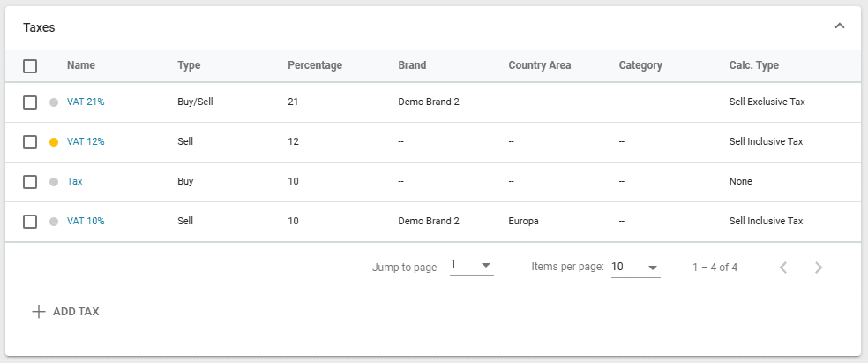This screenshot has height=363, width=868.
Task: Click the Calc. Type column header
Action: point(753,65)
